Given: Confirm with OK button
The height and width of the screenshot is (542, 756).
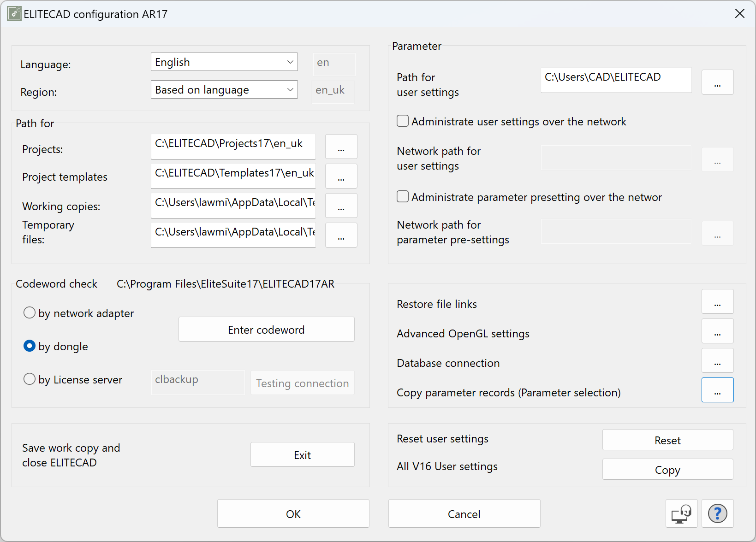Looking at the screenshot, I should pyautogui.click(x=293, y=513).
